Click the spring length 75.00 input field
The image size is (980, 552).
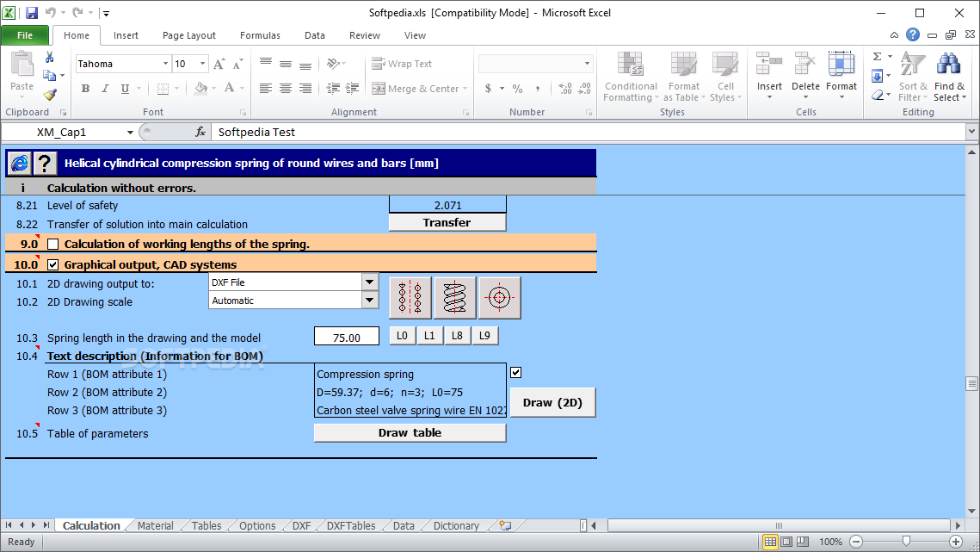click(x=347, y=337)
